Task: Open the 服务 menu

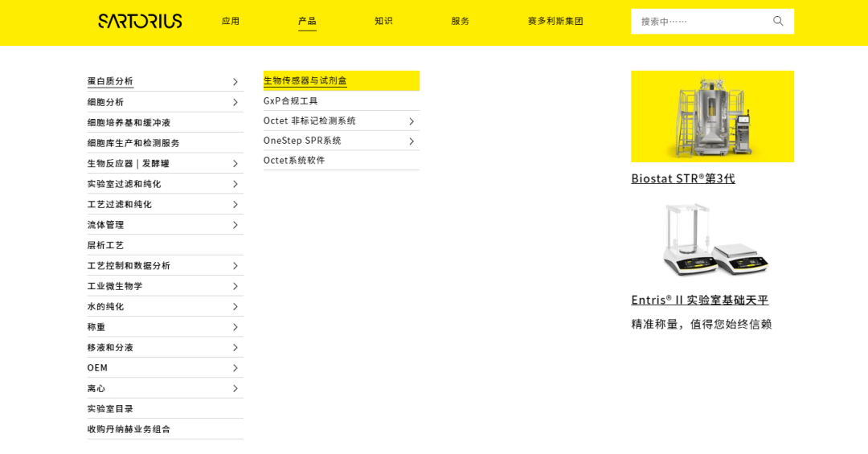Action: click(x=460, y=21)
